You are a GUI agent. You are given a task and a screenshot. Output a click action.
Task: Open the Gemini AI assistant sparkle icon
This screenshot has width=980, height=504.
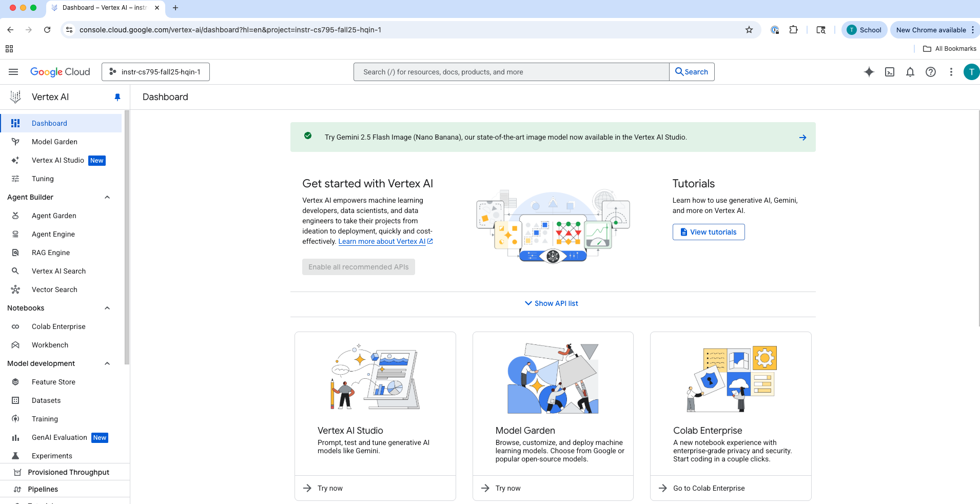869,72
